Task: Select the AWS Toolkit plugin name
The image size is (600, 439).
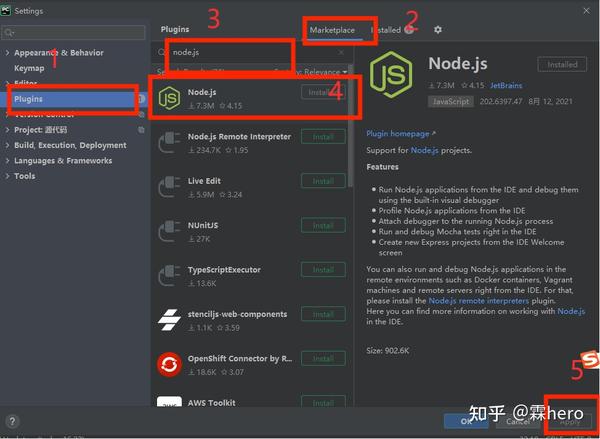Action: pos(211,403)
